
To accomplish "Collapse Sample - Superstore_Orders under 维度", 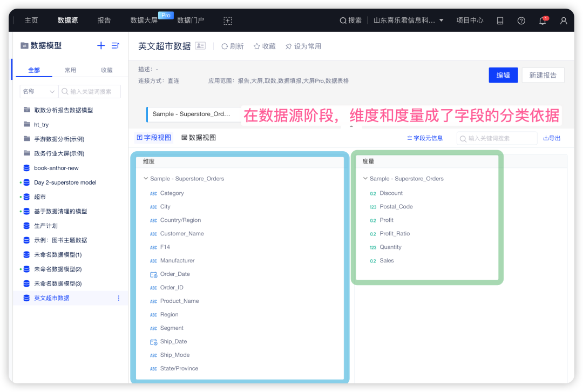I will click(x=146, y=178).
